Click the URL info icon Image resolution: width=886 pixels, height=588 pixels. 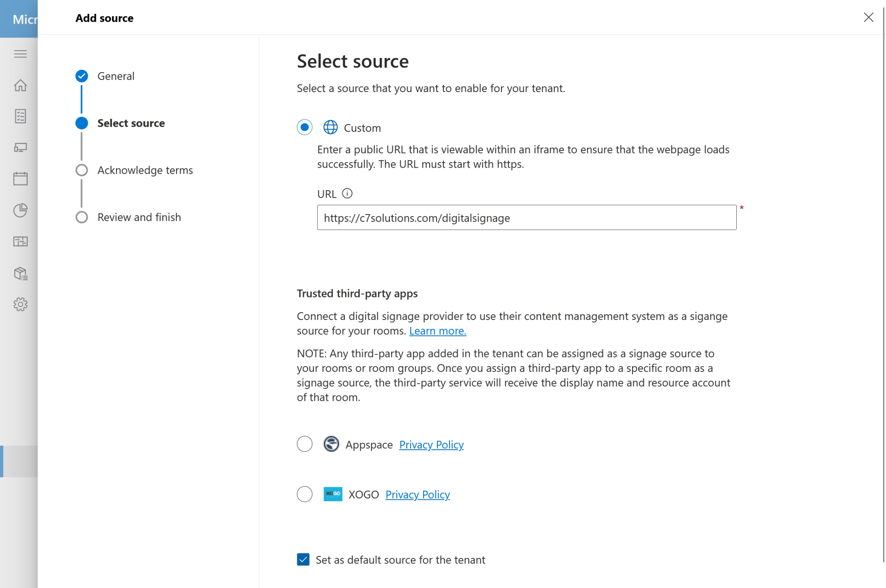[347, 193]
